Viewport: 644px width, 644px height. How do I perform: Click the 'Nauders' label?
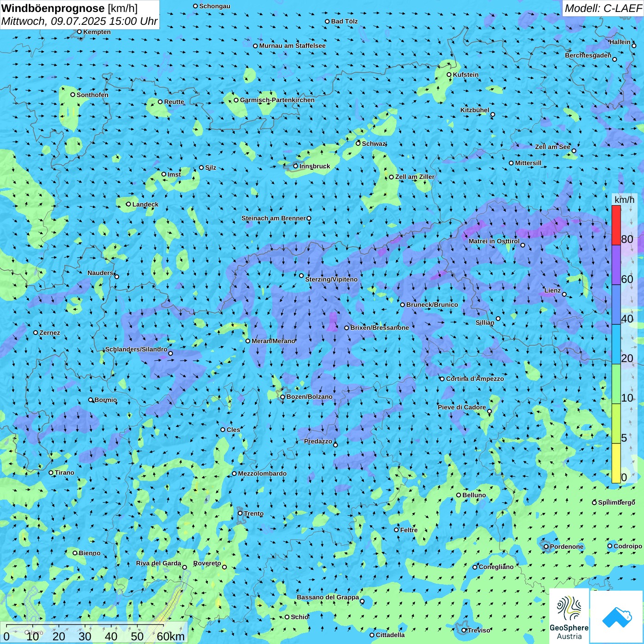(x=100, y=273)
